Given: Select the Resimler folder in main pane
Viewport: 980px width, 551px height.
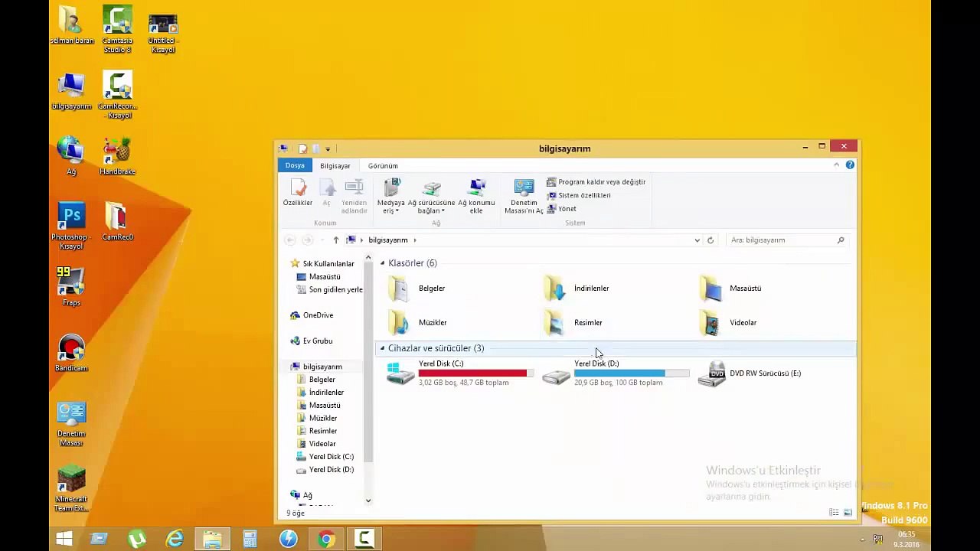Looking at the screenshot, I should 573,322.
